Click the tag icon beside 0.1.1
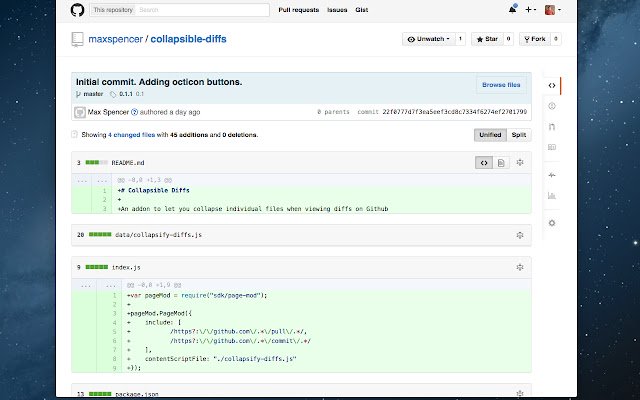Image resolution: width=640 pixels, height=400 pixels. pos(113,94)
